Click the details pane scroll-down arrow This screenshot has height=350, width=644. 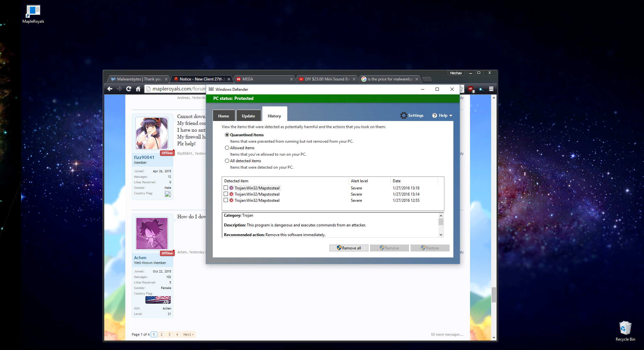pyautogui.click(x=441, y=235)
